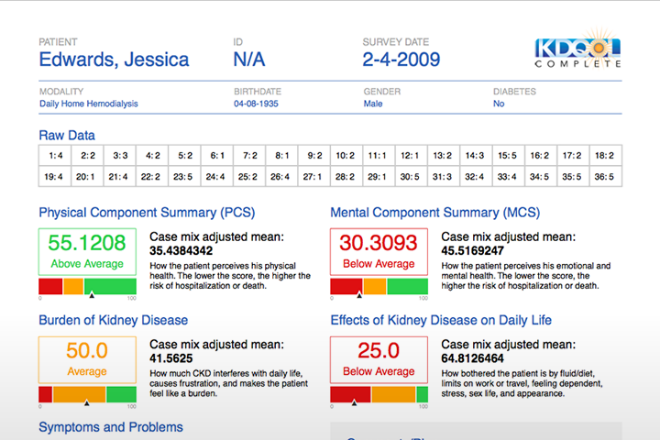Click the Burden of Kidney Disease gauge bar
Screen dimensions: 660x440
[87, 395]
